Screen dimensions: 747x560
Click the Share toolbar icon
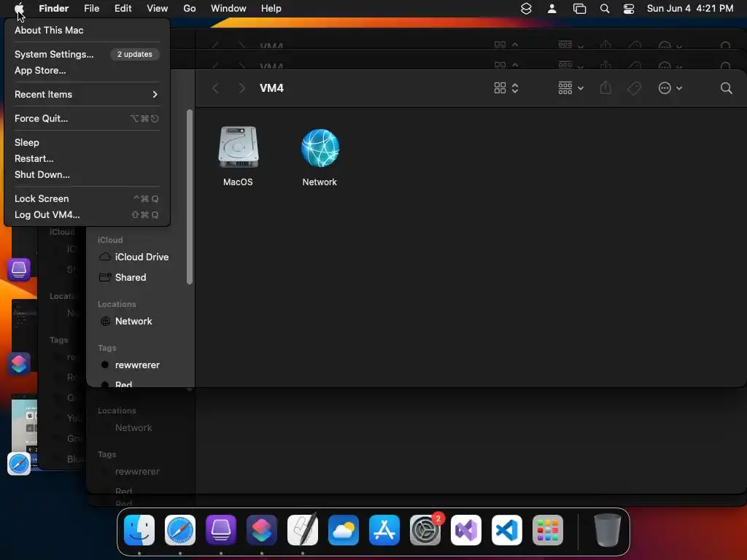[605, 87]
